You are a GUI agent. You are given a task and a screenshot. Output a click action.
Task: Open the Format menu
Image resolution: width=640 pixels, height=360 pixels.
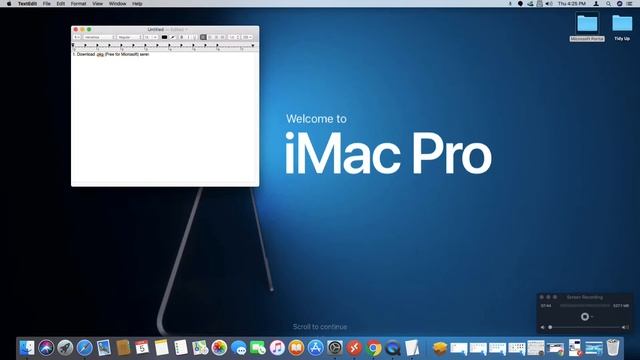tap(78, 4)
